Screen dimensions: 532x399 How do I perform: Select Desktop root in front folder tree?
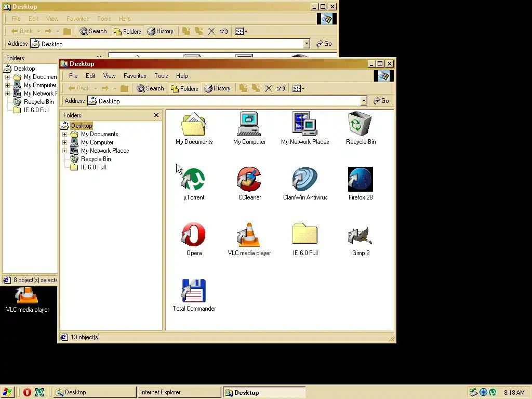pyautogui.click(x=82, y=126)
